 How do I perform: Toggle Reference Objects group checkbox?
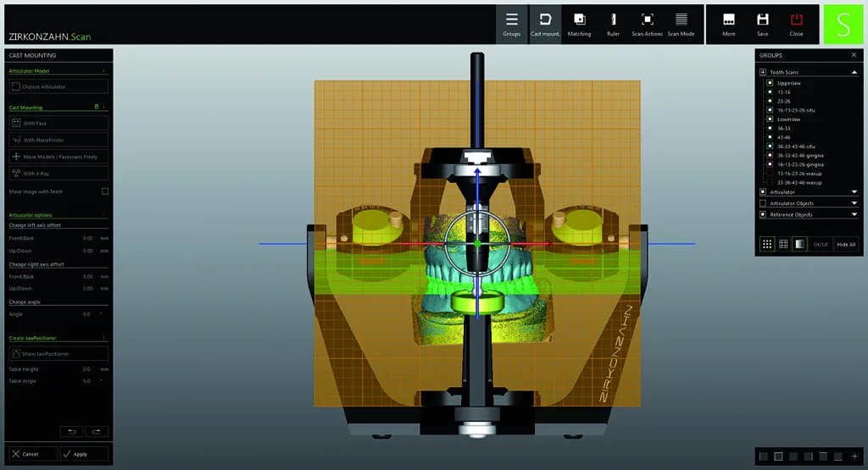click(763, 214)
